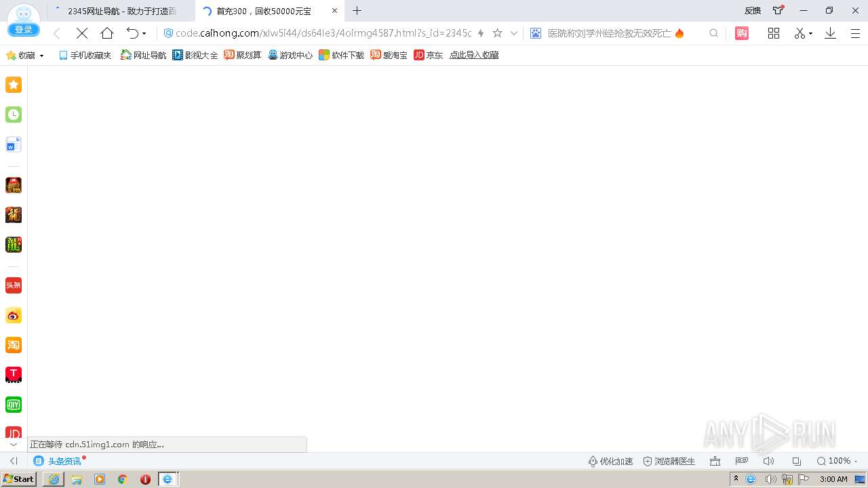Expand sidebar with the down chevron
Screen dimensions: 868x488
tap(14, 445)
